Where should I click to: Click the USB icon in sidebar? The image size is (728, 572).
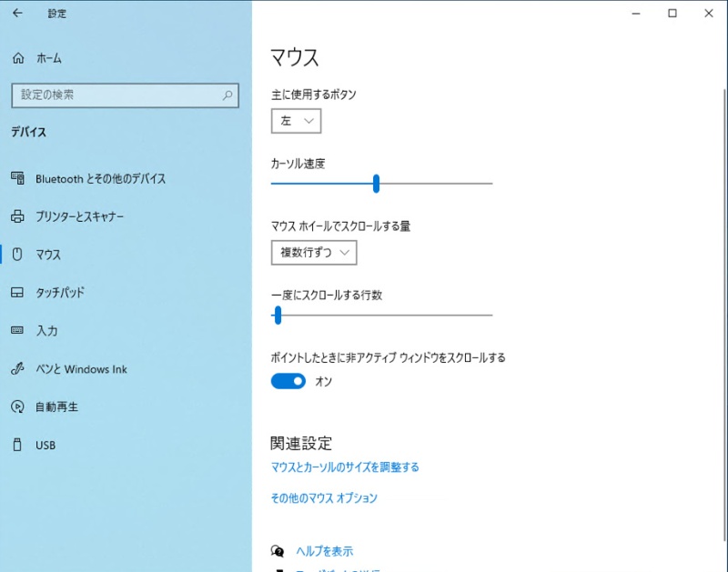coord(16,446)
